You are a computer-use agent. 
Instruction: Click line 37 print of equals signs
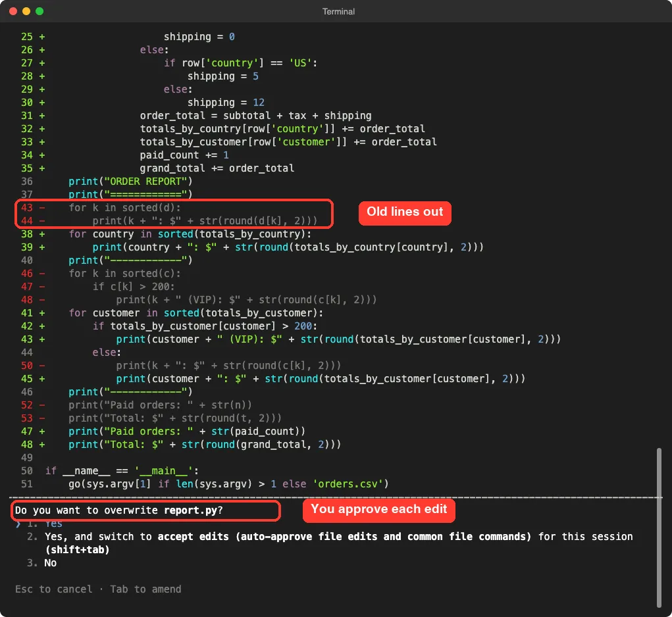pos(131,195)
